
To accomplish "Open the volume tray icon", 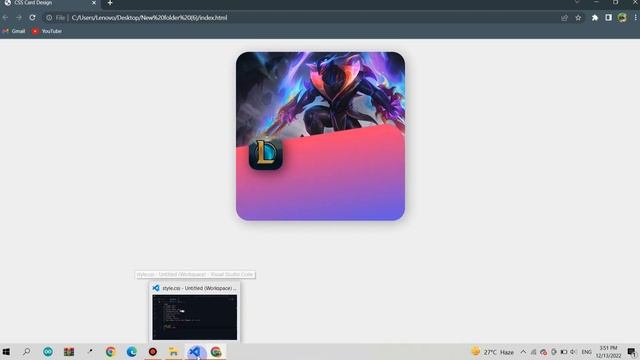I will tap(573, 352).
